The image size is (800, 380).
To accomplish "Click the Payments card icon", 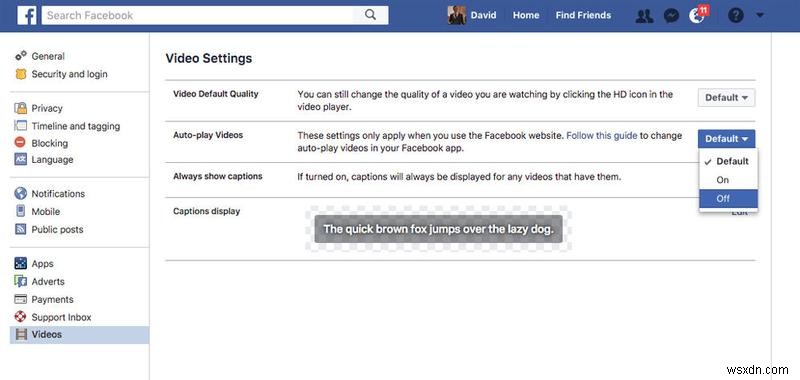I will 20,299.
